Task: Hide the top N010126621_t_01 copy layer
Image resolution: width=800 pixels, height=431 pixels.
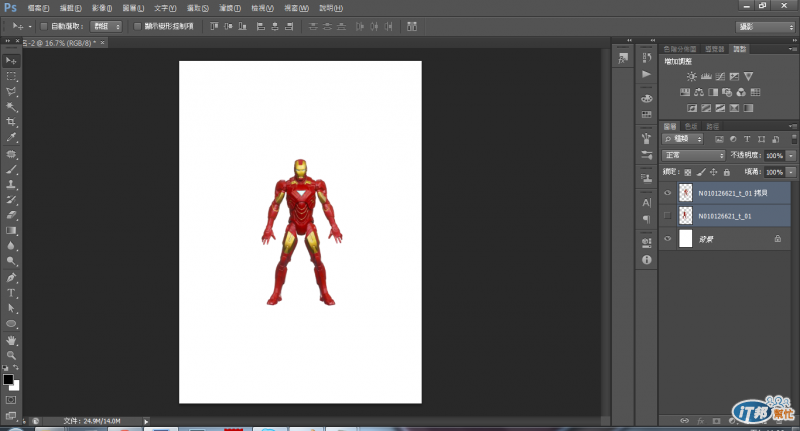Action: pyautogui.click(x=668, y=192)
